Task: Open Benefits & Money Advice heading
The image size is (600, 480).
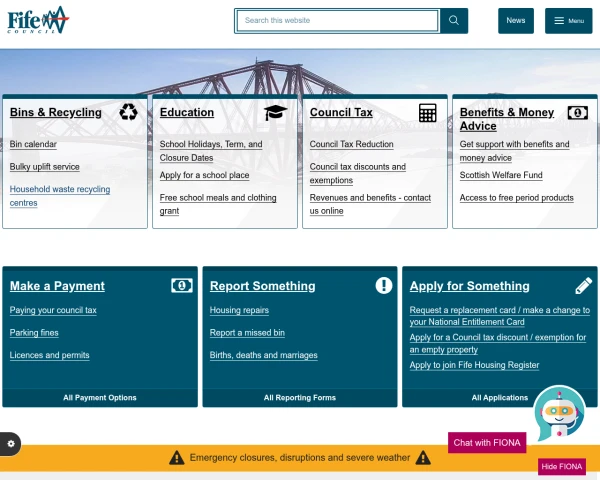Action: [507, 119]
